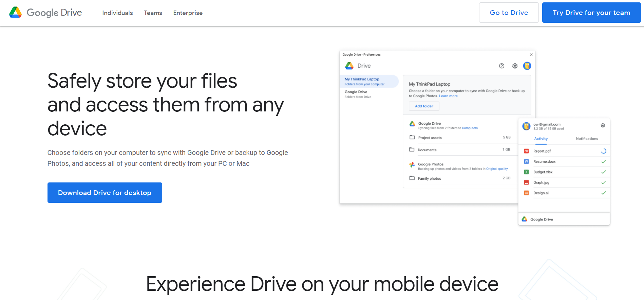Click the syncing spinner beside Report.pdf
The width and height of the screenshot is (644, 300).
click(603, 151)
